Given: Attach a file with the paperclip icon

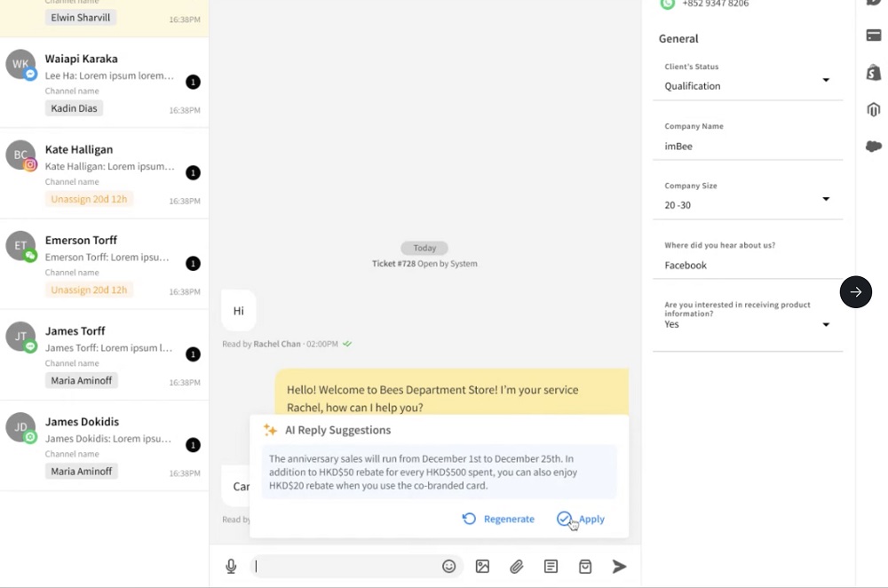Looking at the screenshot, I should [x=516, y=566].
